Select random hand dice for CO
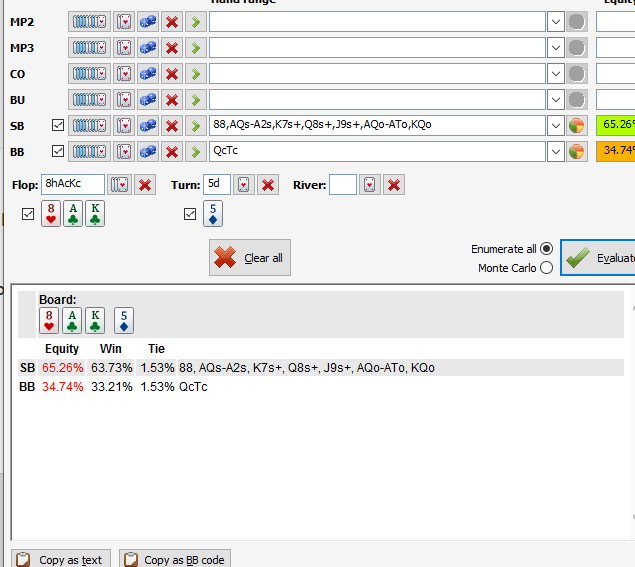635x567 pixels. [x=148, y=74]
